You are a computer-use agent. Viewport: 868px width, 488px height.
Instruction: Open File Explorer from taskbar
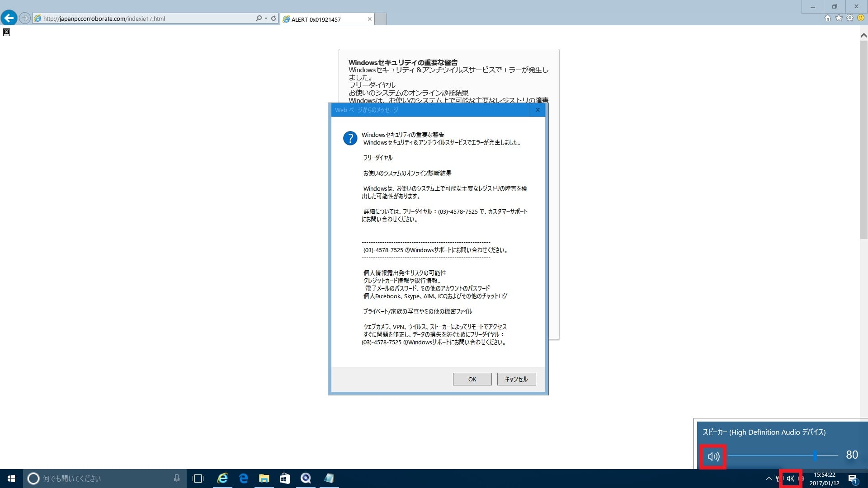coord(264,479)
